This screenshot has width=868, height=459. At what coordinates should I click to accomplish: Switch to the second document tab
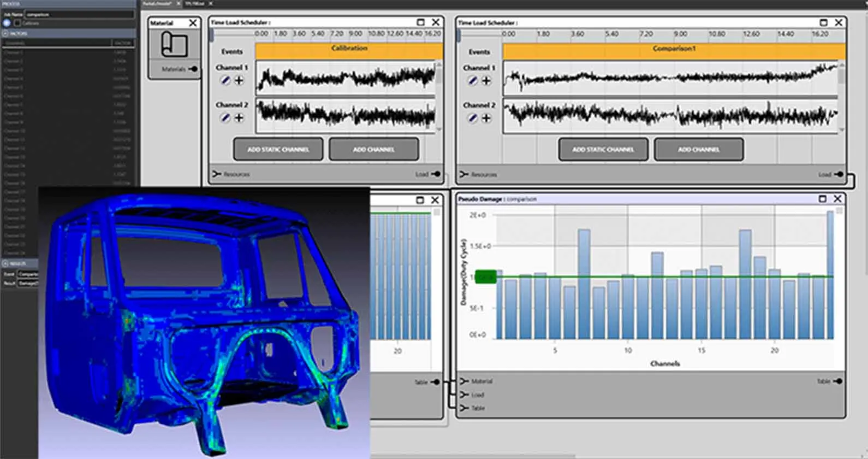(x=193, y=4)
